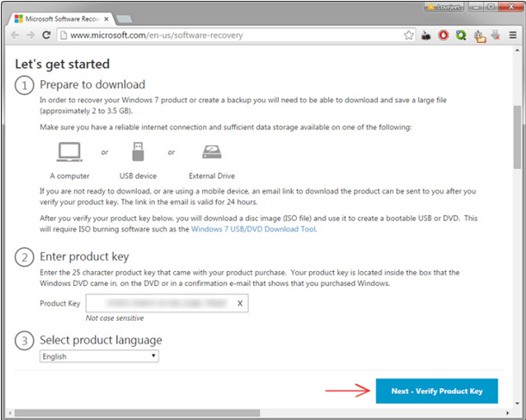Click scroll up arrow on vertical scrollbar
The height and width of the screenshot is (420, 526).
click(517, 50)
